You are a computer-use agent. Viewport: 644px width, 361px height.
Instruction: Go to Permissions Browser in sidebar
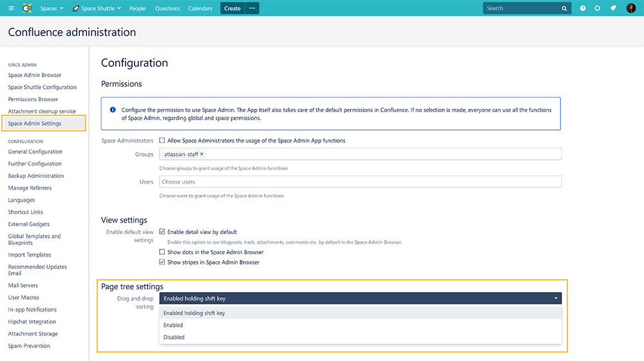pos(33,99)
